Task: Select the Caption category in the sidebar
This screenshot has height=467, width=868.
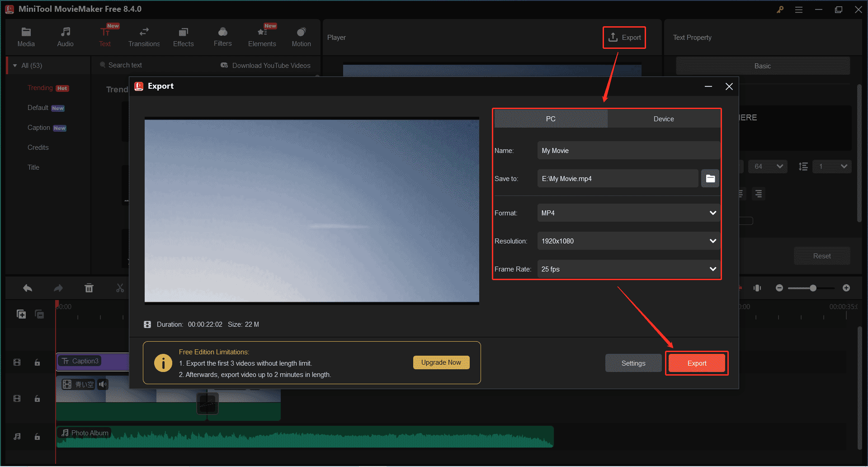Action: (39, 128)
